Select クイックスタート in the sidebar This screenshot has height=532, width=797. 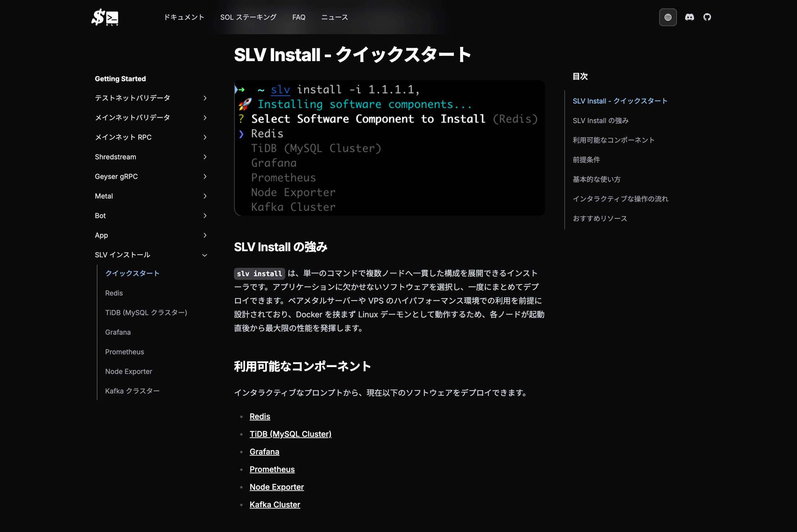coord(133,273)
